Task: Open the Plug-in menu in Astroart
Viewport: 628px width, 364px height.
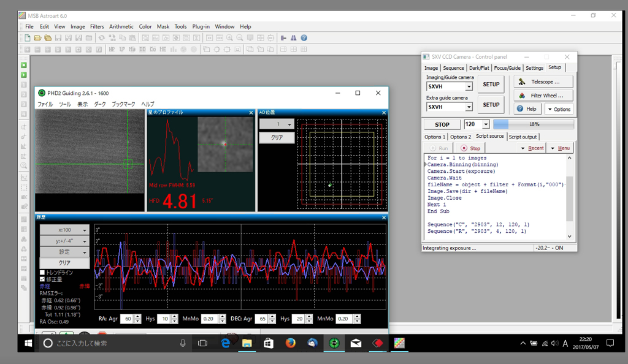Action: [x=201, y=27]
